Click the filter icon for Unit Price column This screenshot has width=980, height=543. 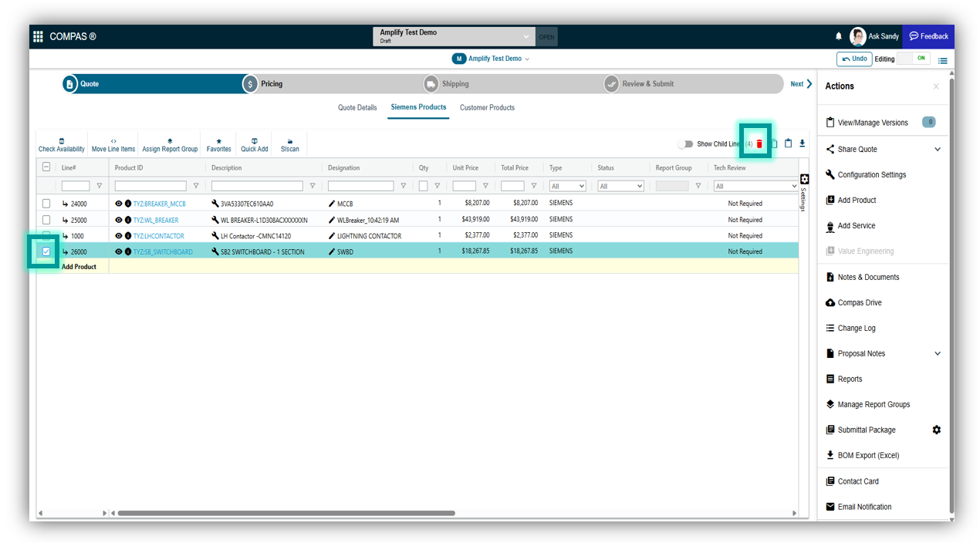[485, 186]
